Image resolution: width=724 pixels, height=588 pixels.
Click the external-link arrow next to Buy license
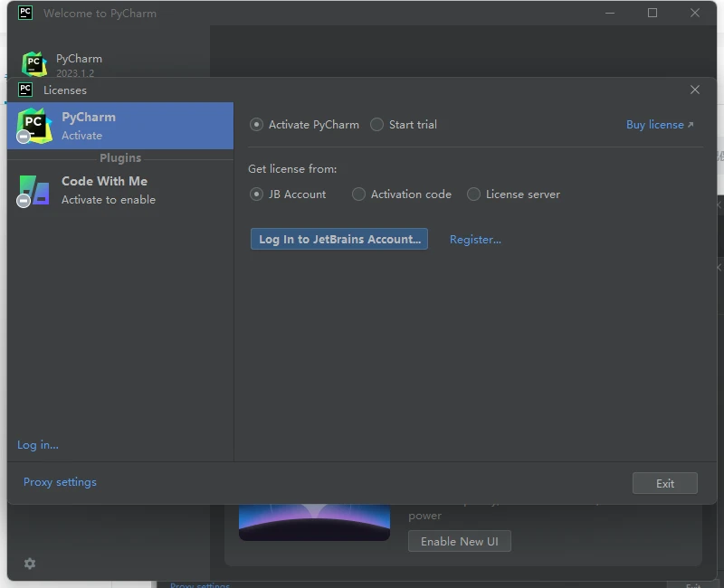pos(691,125)
